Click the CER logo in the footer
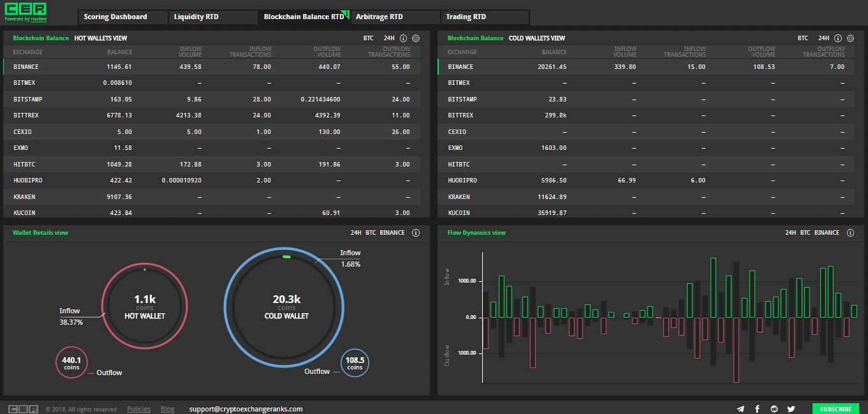Image resolution: width=868 pixels, height=414 pixels. coord(23,409)
